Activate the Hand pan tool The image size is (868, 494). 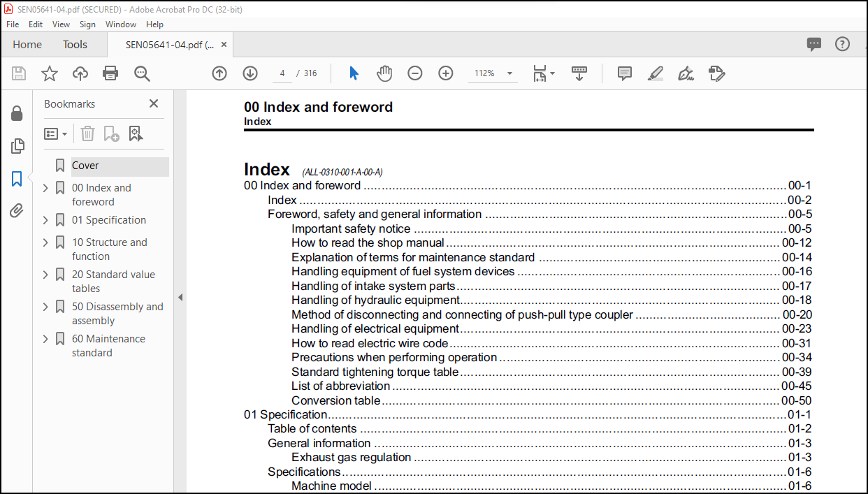(x=384, y=73)
